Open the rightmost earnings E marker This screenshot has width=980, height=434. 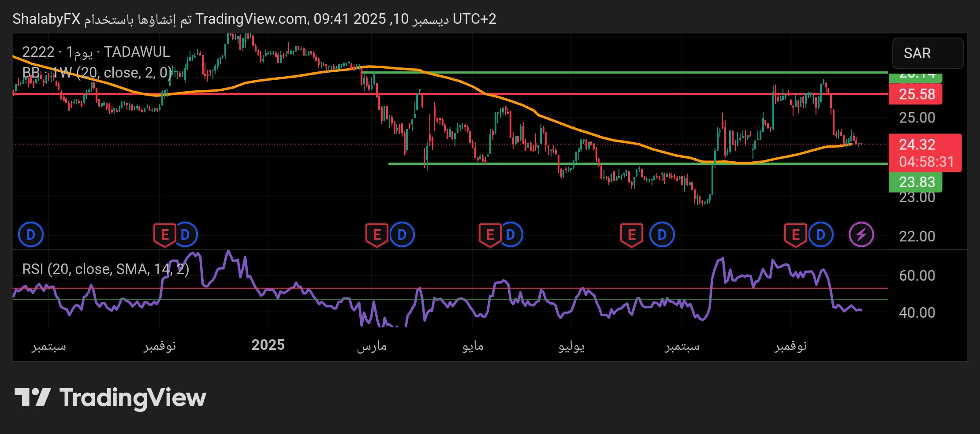click(x=795, y=234)
